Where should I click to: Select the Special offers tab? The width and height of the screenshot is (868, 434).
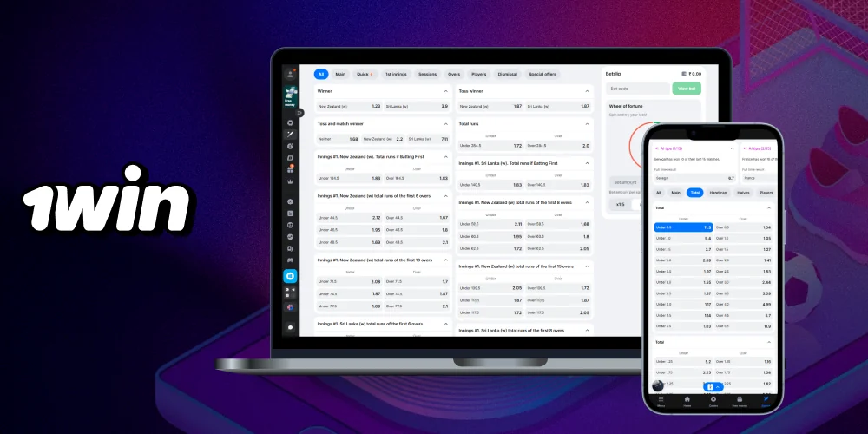(x=542, y=74)
